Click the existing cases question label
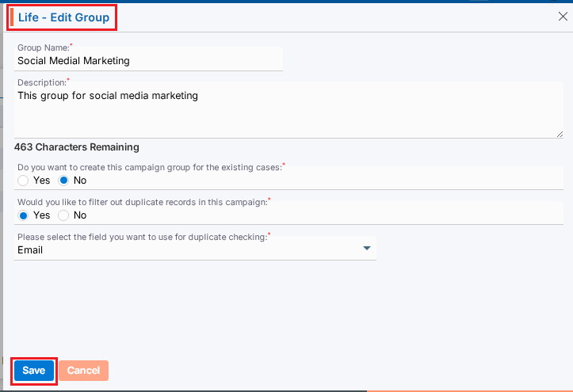The height and width of the screenshot is (392, 573). click(150, 167)
